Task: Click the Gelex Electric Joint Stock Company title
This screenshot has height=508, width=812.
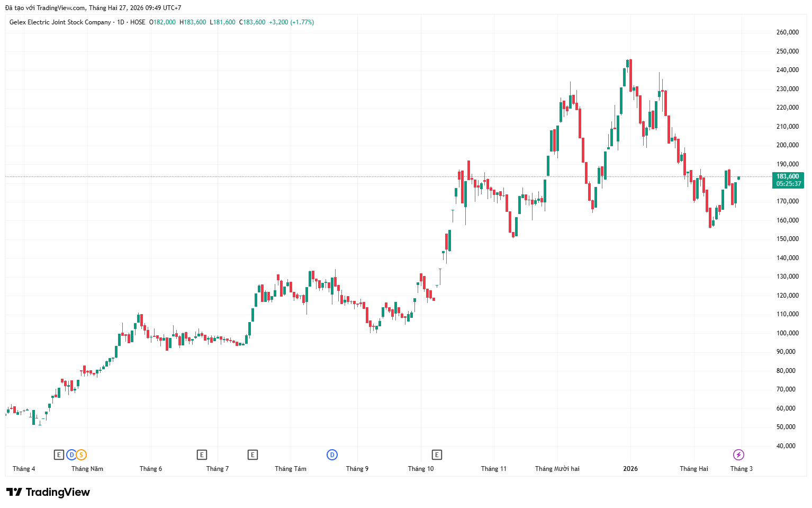Action: [x=60, y=22]
